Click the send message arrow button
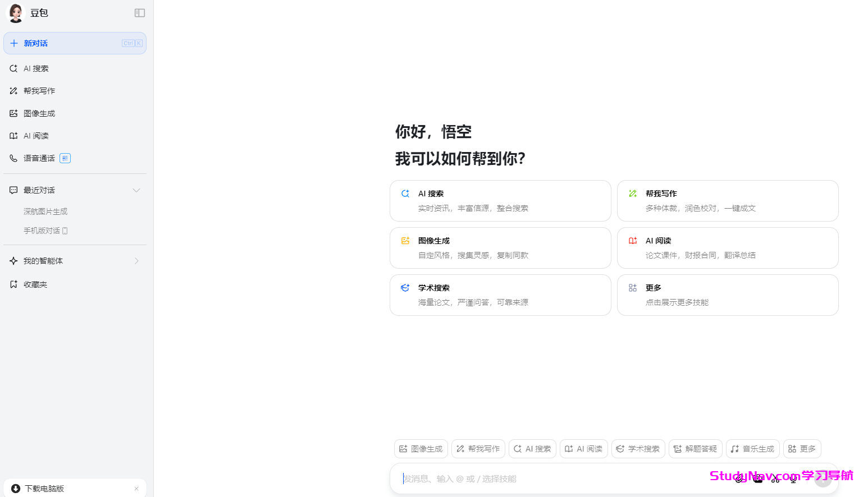Image resolution: width=868 pixels, height=497 pixels. (x=823, y=478)
